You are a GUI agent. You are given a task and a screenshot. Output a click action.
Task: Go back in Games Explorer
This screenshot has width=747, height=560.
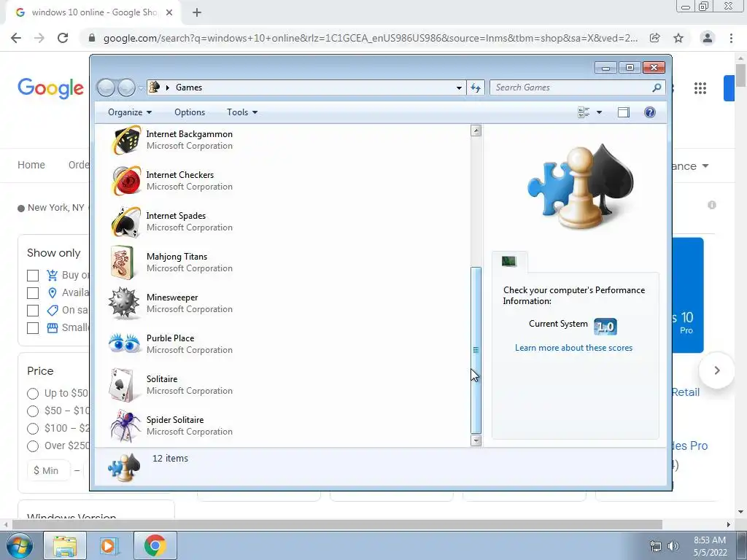click(x=105, y=87)
